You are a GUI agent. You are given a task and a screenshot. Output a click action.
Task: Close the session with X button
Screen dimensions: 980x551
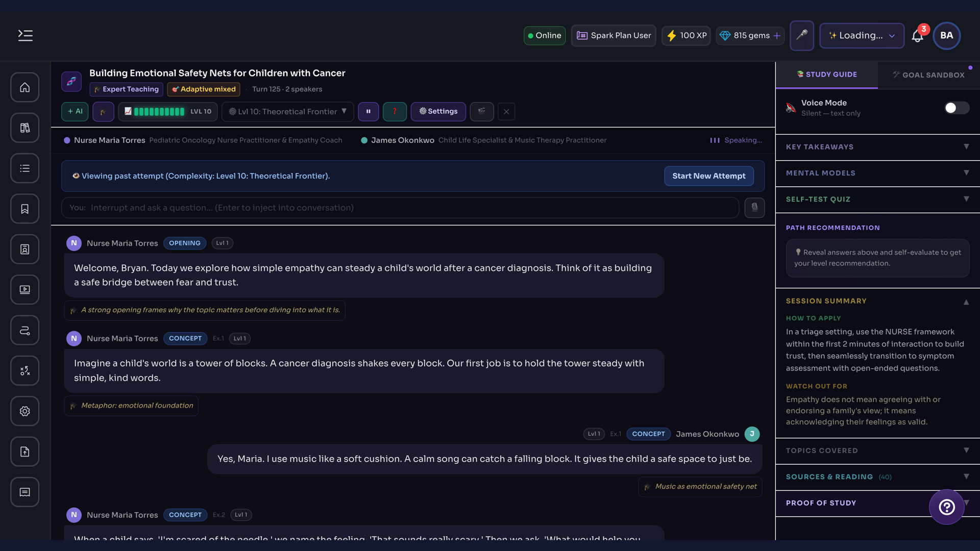pos(506,111)
